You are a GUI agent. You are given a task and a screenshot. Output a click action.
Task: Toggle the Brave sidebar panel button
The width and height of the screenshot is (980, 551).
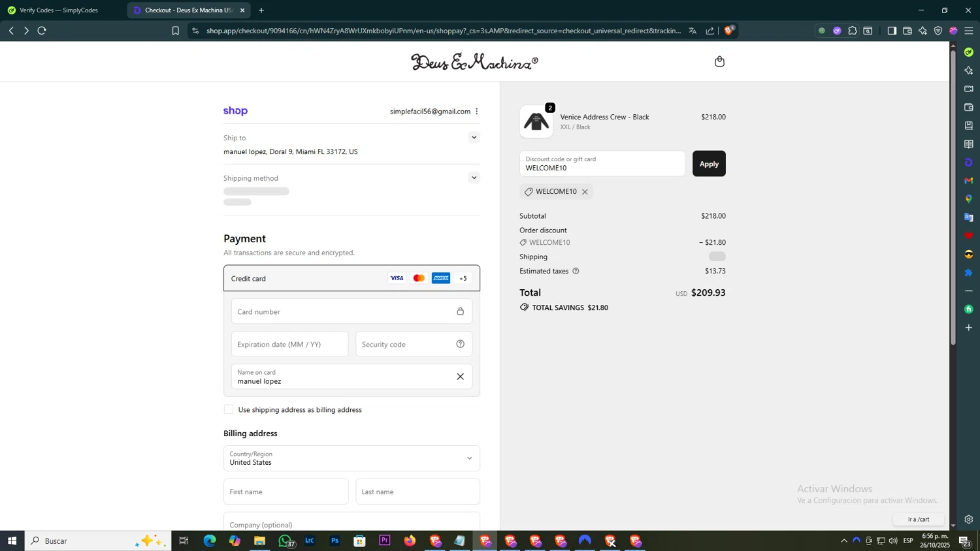(x=892, y=31)
